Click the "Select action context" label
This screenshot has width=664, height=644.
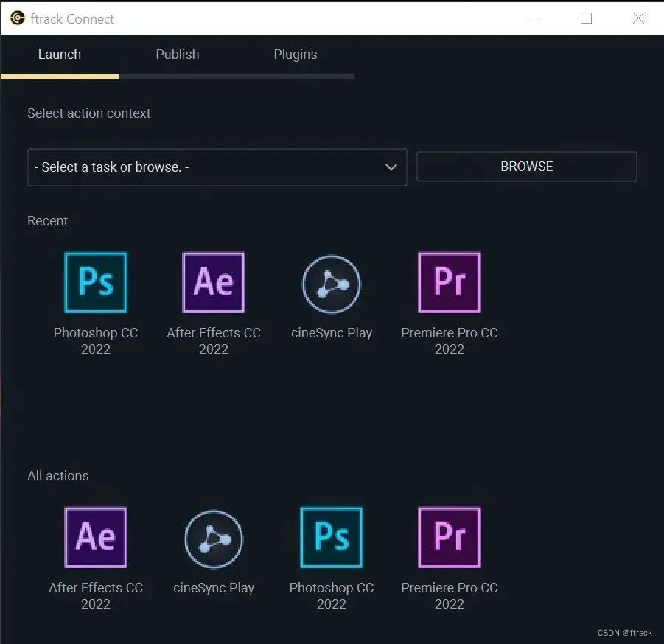point(89,113)
